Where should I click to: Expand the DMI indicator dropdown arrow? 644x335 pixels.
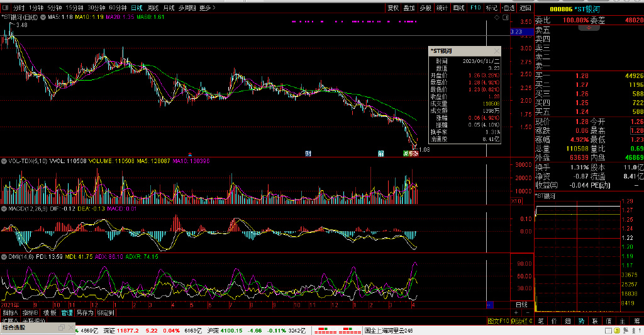[4, 257]
